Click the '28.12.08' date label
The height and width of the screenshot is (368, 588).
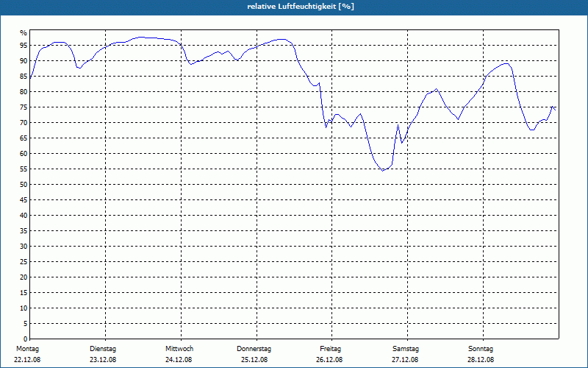pos(481,360)
